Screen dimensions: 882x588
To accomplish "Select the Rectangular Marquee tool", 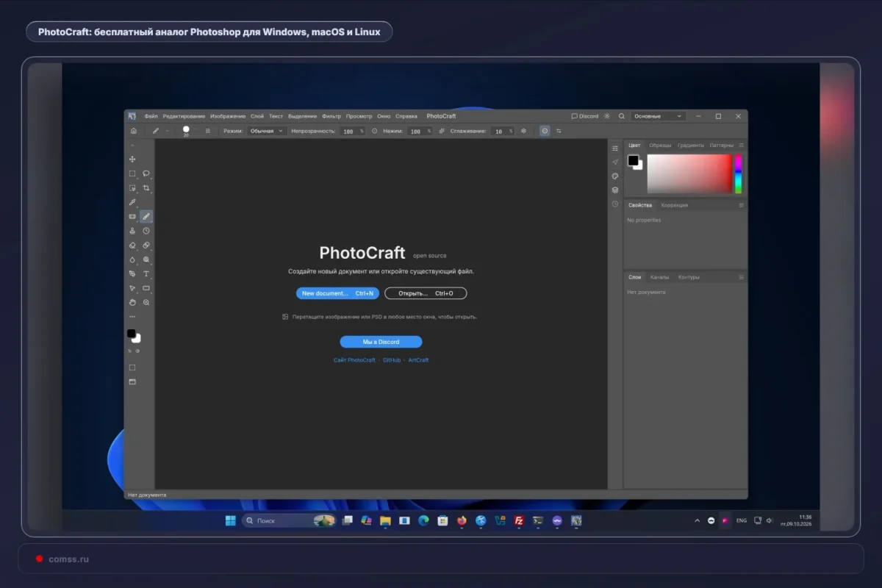I will 132,173.
